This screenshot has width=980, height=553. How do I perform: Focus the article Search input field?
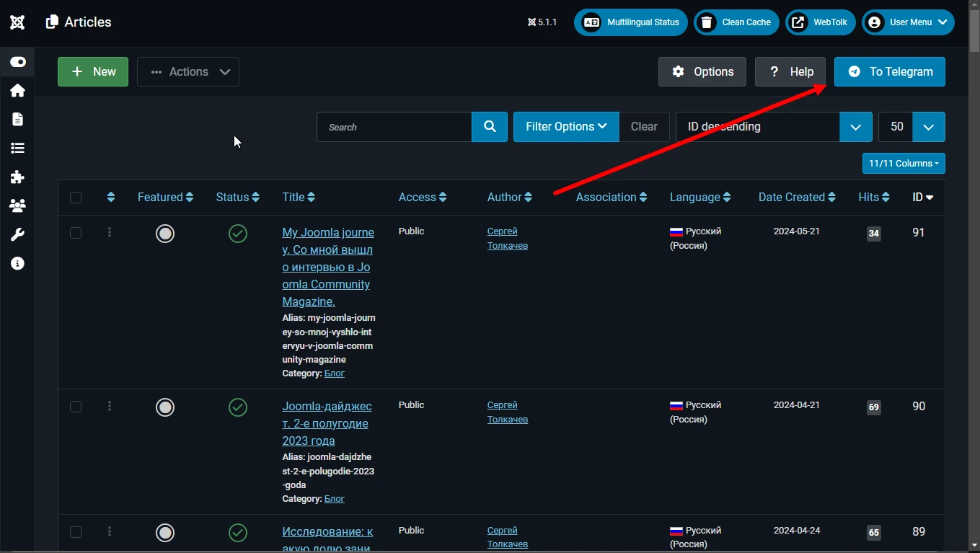click(394, 127)
